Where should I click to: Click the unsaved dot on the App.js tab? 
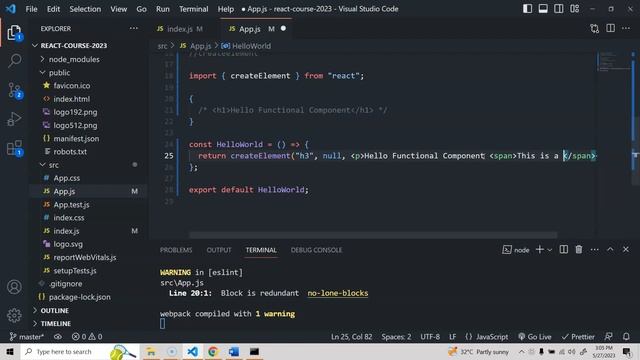pos(283,29)
